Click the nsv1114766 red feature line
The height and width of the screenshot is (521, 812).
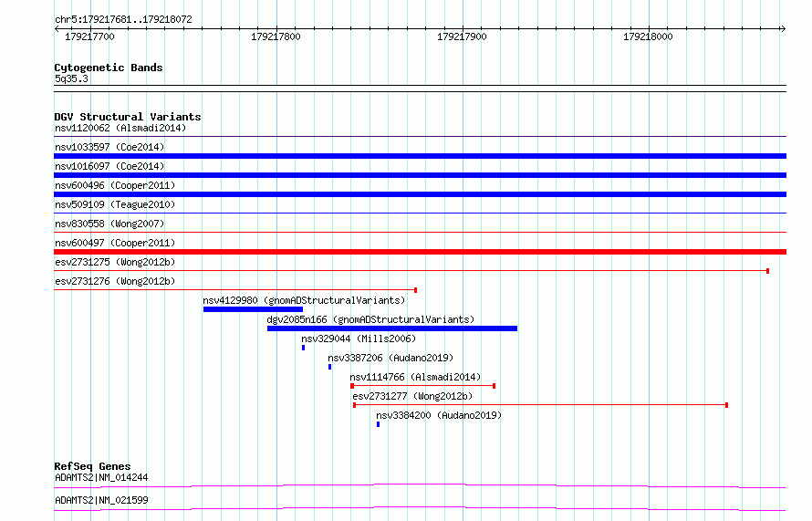423,386
